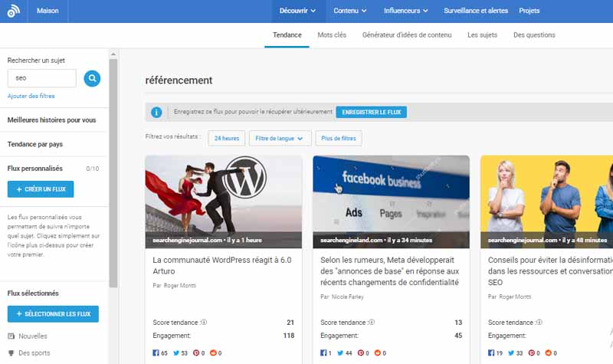613x364 pixels.
Task: Open the BuzzSumo logo home icon
Action: click(14, 11)
